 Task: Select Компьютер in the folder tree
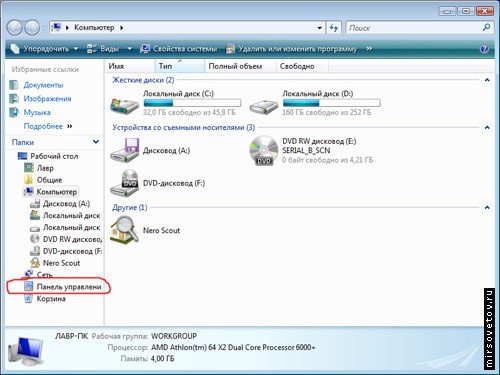coord(51,192)
